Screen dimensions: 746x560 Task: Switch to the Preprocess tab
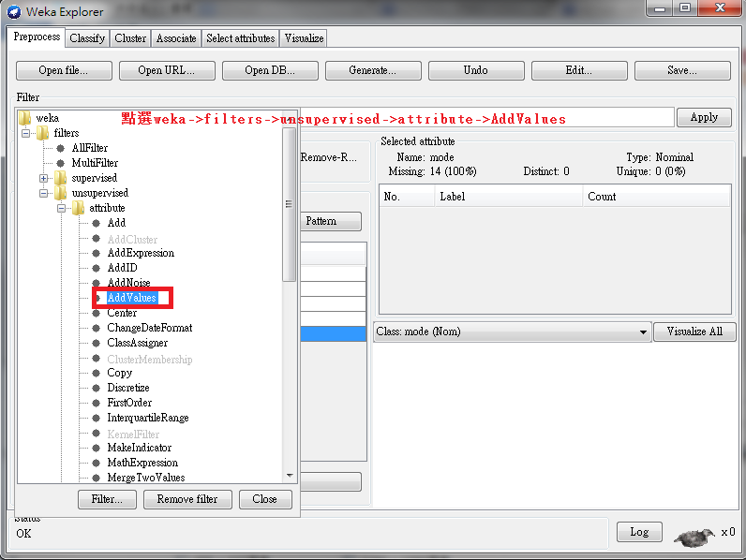click(x=37, y=37)
